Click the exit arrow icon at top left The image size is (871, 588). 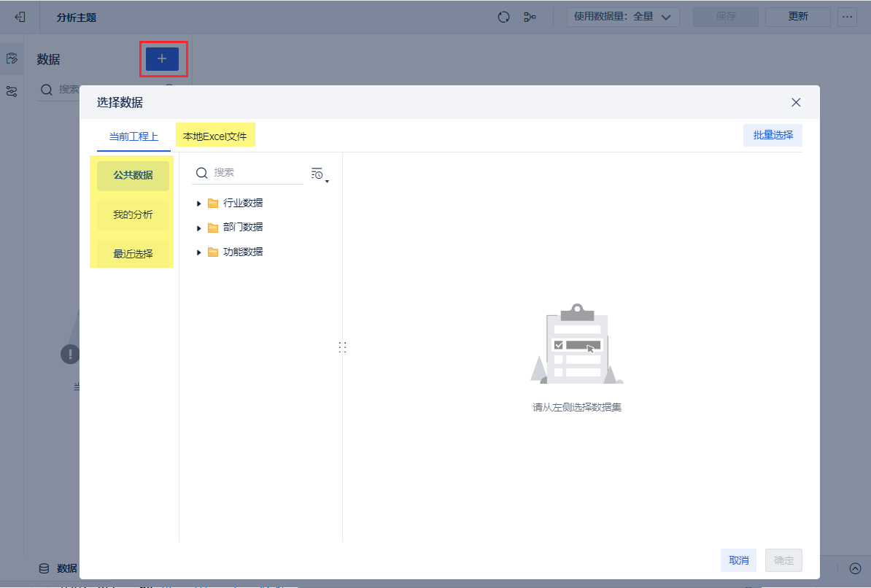point(20,18)
